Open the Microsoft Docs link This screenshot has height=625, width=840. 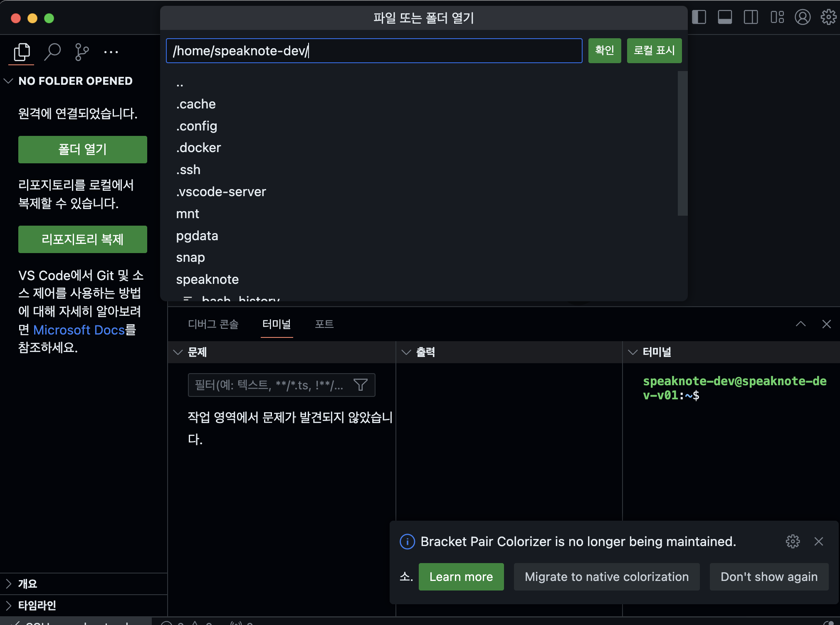79,330
